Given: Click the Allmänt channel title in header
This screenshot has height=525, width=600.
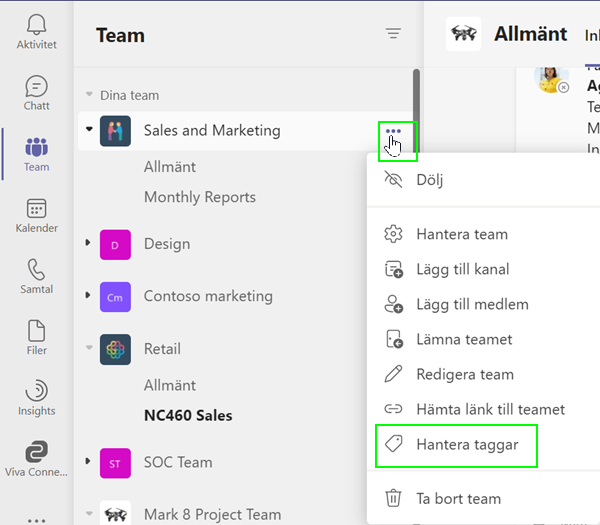Looking at the screenshot, I should pos(530,34).
